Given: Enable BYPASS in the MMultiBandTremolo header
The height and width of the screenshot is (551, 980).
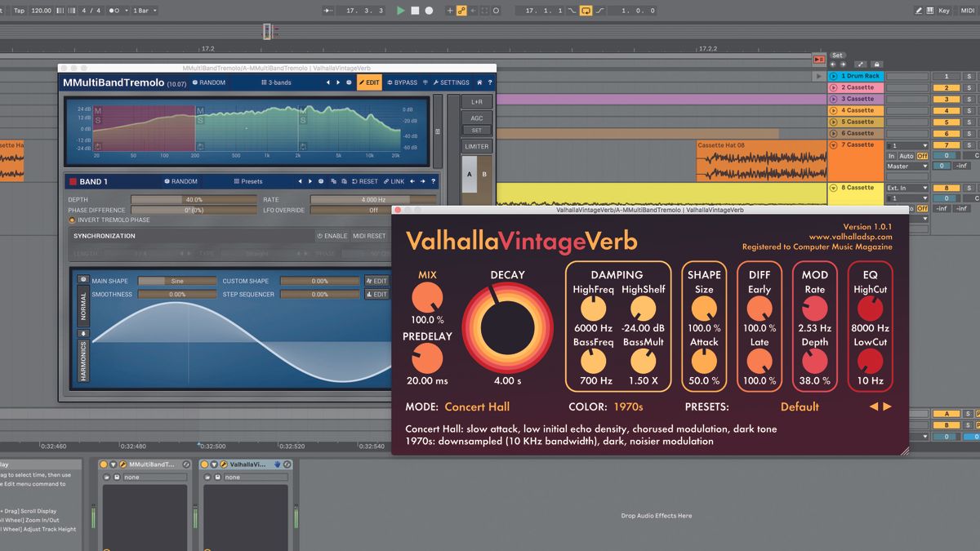Looking at the screenshot, I should click(403, 82).
